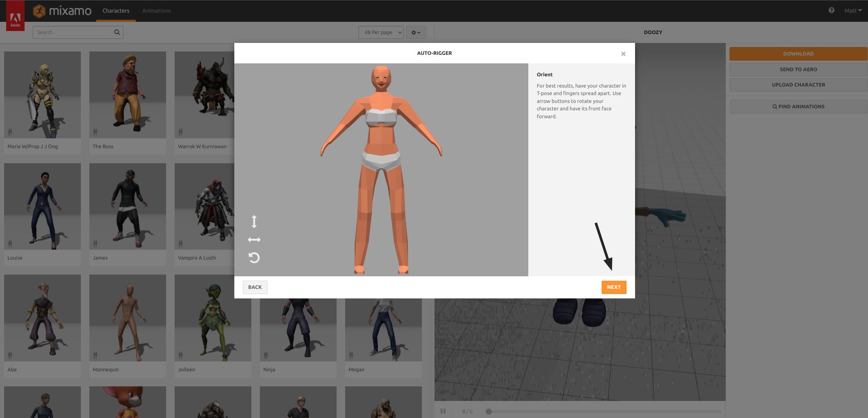This screenshot has width=868, height=418.
Task: Click the settings gear icon near pagination
Action: tap(416, 32)
